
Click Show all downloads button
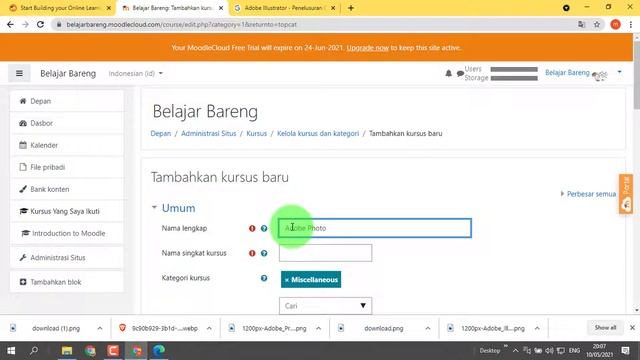tap(605, 328)
